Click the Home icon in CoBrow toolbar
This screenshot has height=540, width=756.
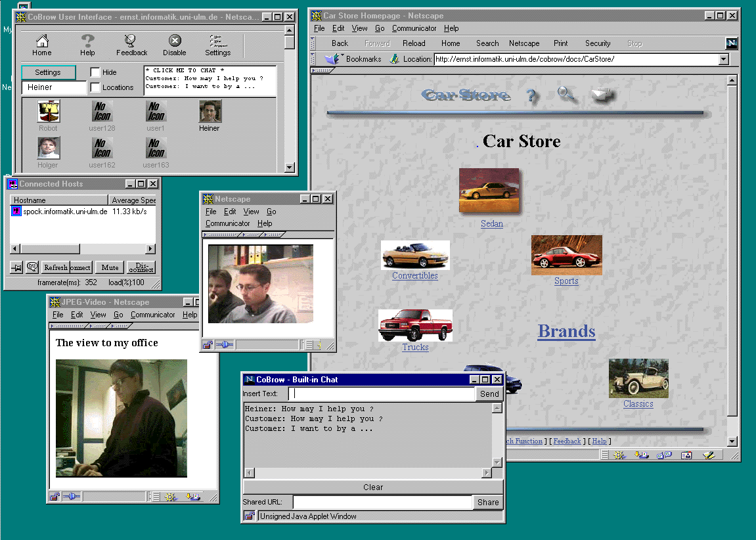[42, 41]
